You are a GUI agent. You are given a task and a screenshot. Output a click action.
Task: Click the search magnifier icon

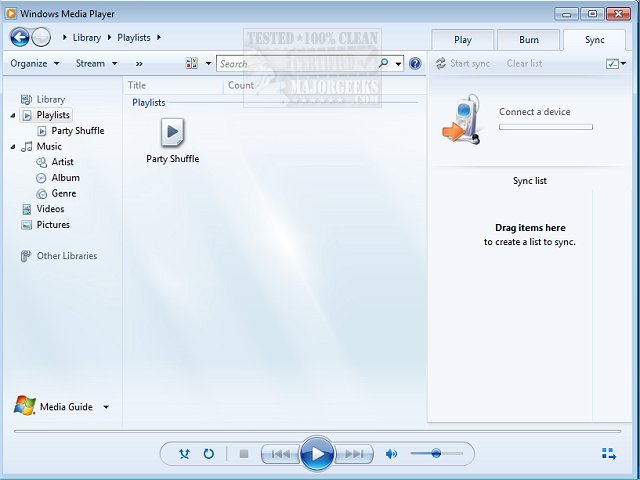click(x=383, y=63)
